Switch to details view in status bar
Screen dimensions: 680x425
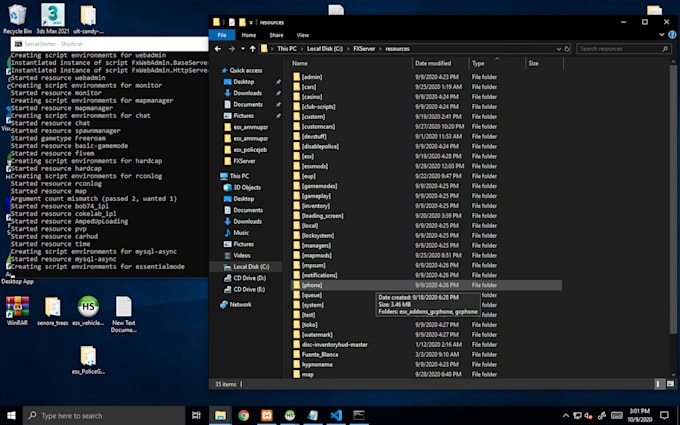tap(660, 382)
